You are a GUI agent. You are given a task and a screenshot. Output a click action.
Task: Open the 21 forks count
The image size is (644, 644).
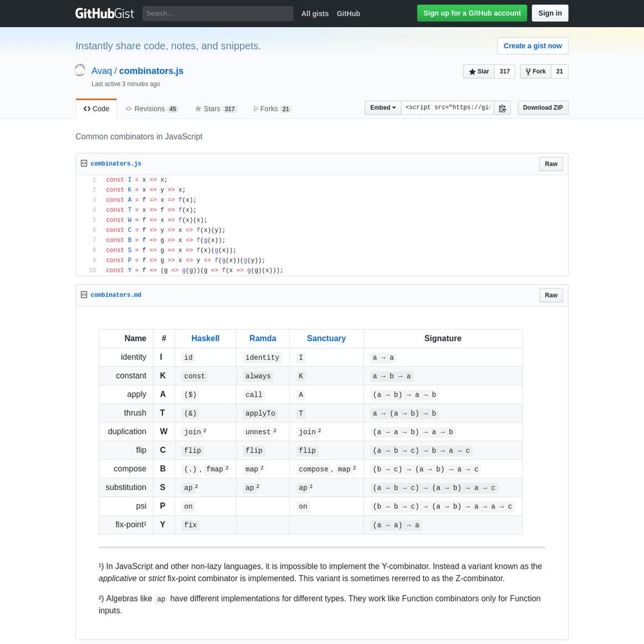560,71
